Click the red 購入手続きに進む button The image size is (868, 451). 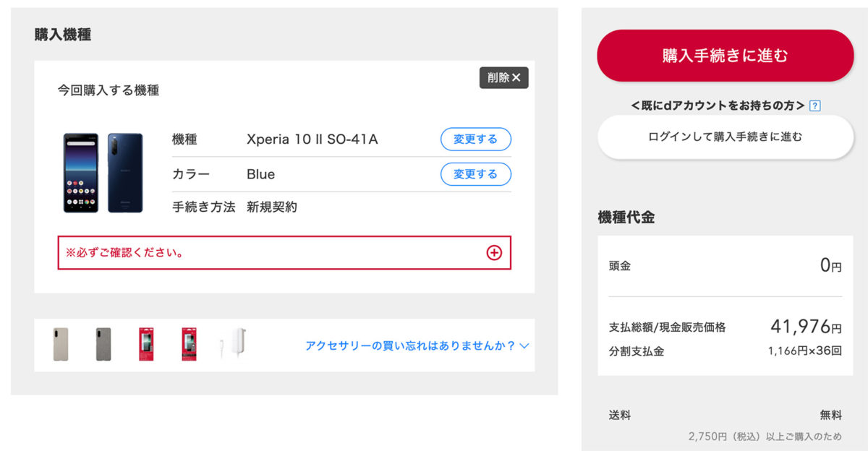(725, 56)
